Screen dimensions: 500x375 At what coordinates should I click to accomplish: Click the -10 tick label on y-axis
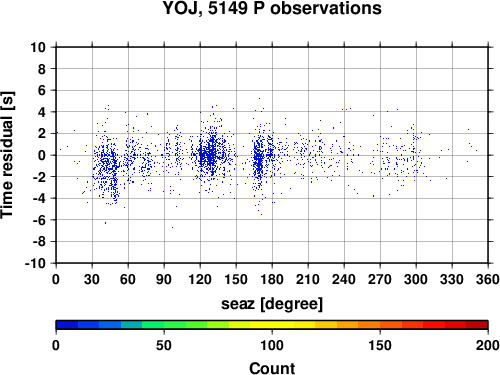(x=35, y=263)
